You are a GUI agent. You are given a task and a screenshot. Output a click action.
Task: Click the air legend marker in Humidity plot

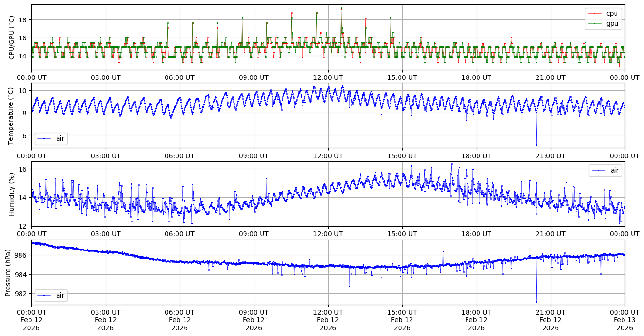pos(598,170)
